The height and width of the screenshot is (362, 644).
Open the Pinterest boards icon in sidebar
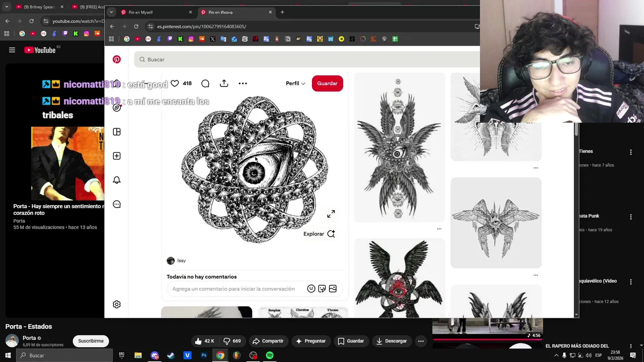point(117,132)
